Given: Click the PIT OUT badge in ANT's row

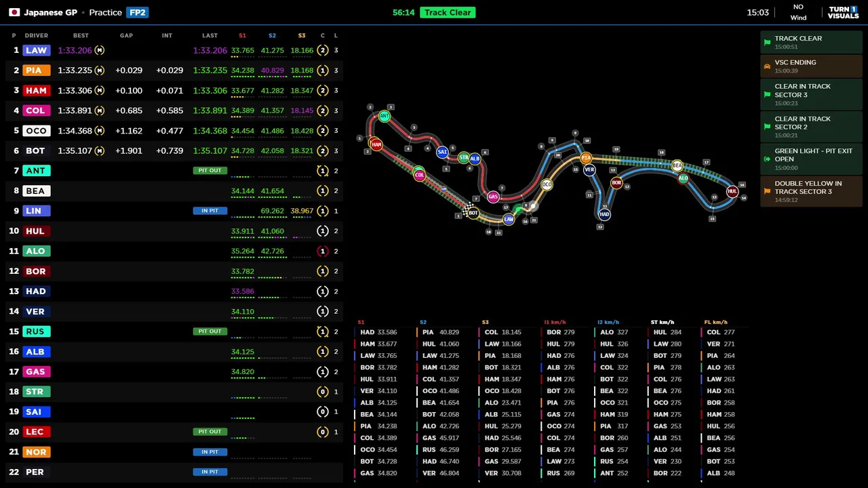Looking at the screenshot, I should coord(210,171).
